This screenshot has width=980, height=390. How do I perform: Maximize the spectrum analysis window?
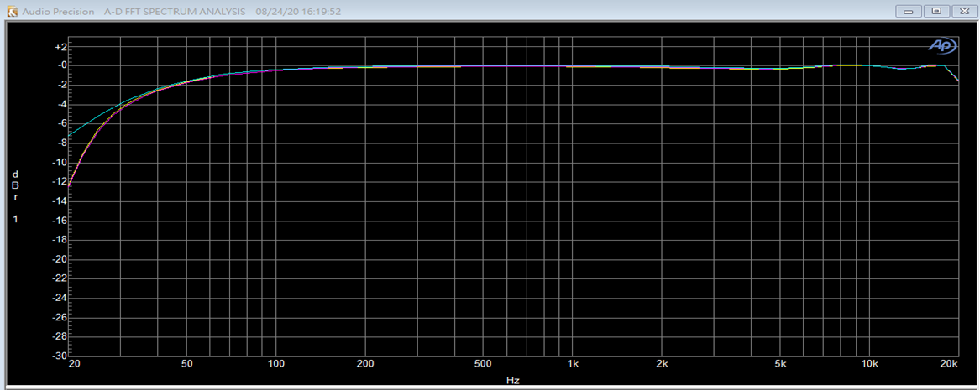(936, 12)
